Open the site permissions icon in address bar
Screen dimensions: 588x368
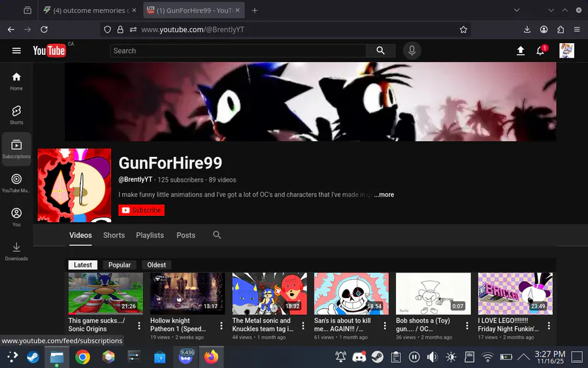click(x=133, y=29)
